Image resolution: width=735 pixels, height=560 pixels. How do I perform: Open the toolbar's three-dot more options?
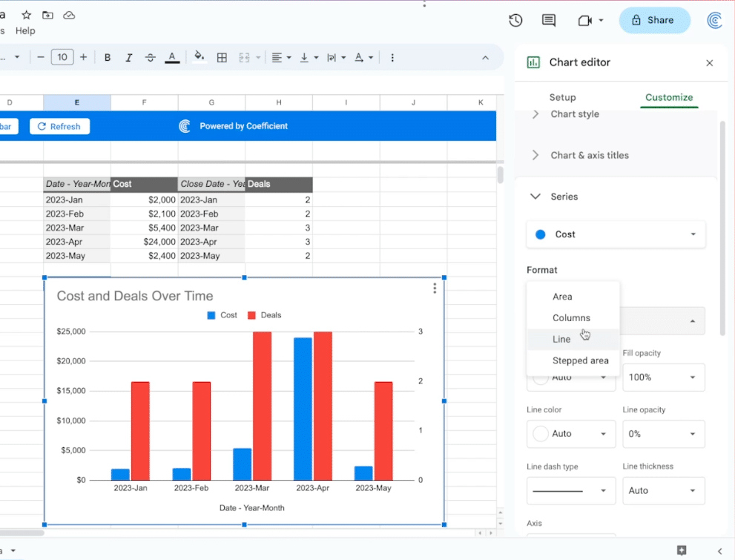392,57
